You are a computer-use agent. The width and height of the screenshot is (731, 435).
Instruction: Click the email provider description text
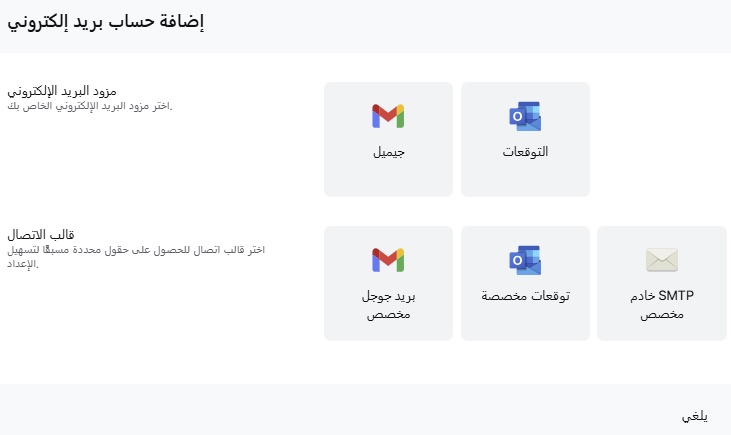pos(90,107)
